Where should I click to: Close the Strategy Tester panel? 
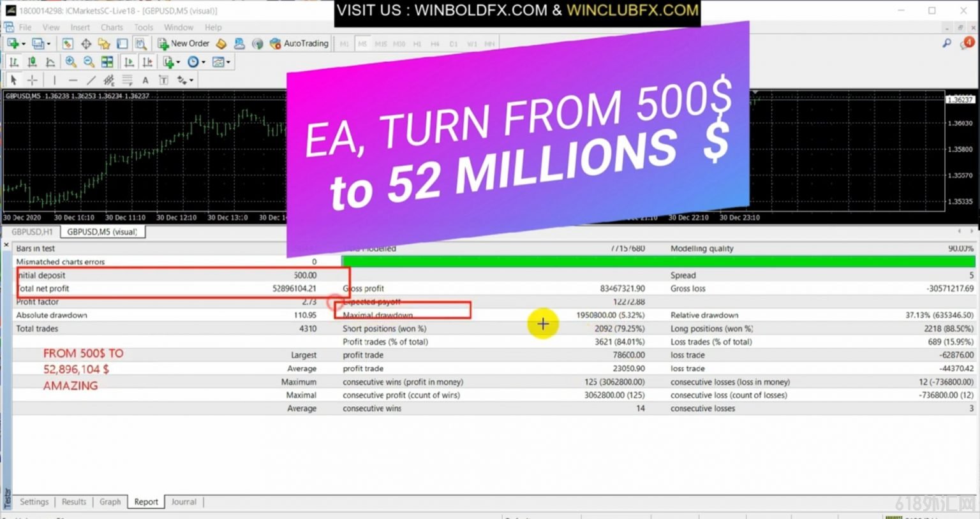coord(6,245)
